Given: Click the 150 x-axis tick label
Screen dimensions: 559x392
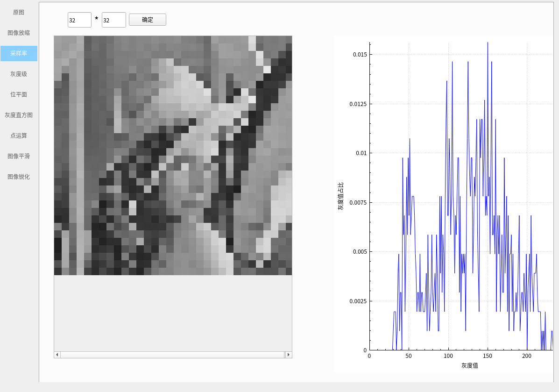Looking at the screenshot, I should [x=488, y=356].
